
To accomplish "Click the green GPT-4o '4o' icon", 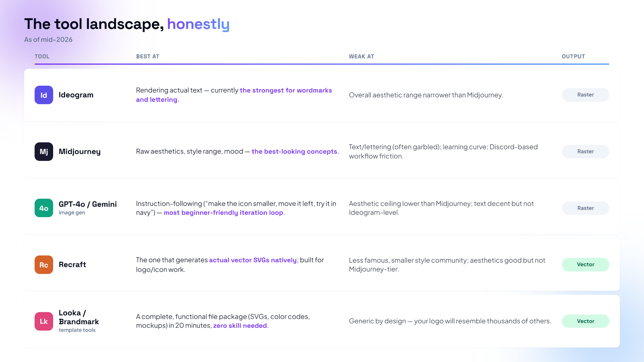I will click(44, 208).
